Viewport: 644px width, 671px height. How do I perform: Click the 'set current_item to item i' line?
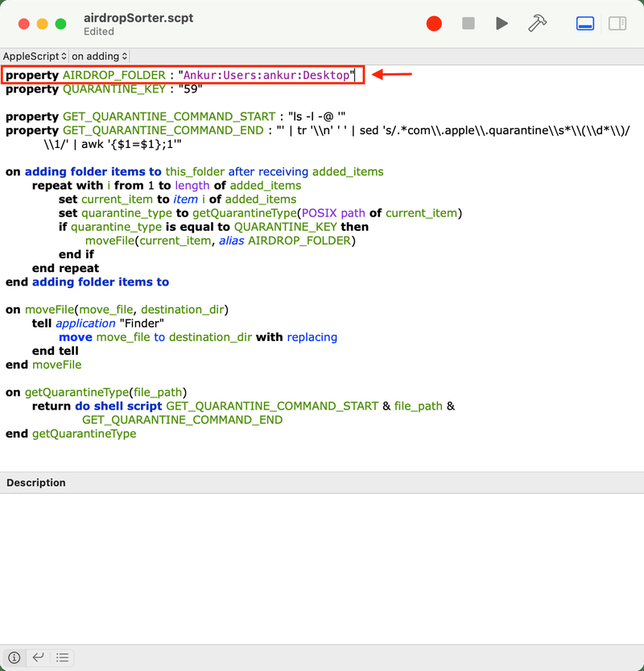tap(177, 200)
